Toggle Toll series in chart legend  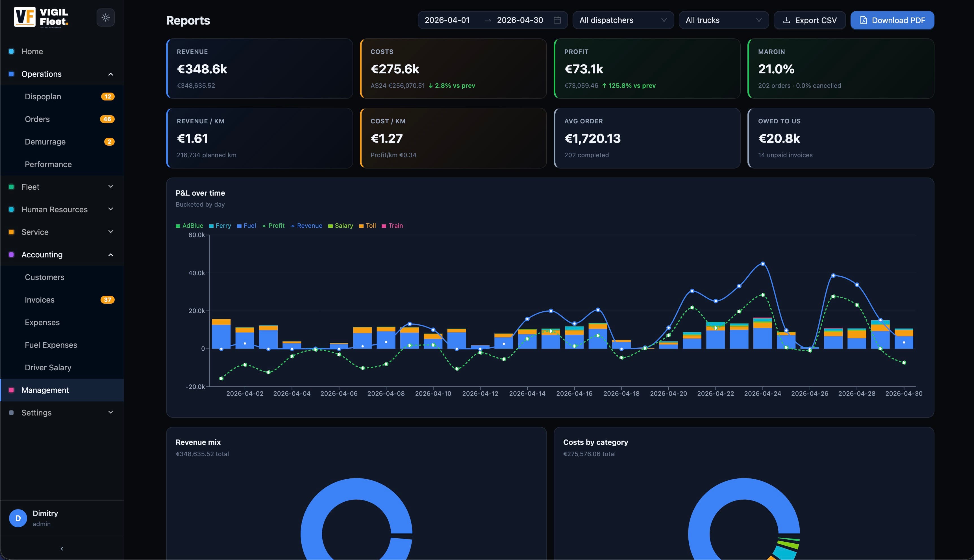pos(368,226)
